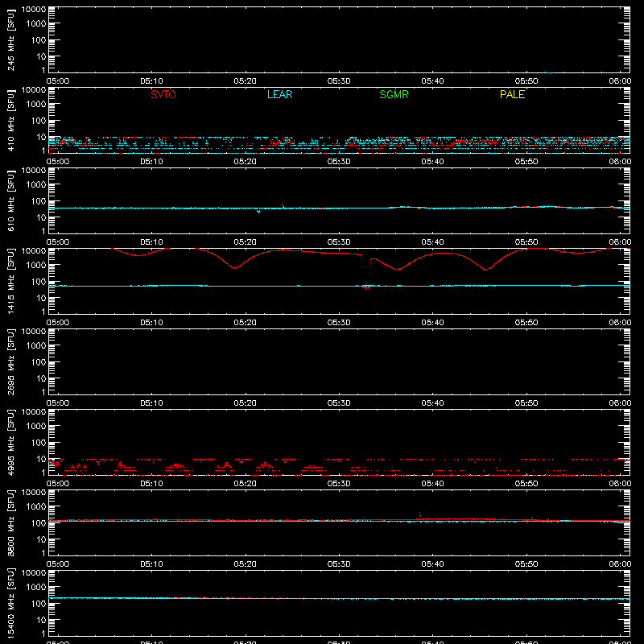This screenshot has width=644, height=644.
Task: Select the 1415 MHz [SFU] axis title
Action: coord(10,281)
